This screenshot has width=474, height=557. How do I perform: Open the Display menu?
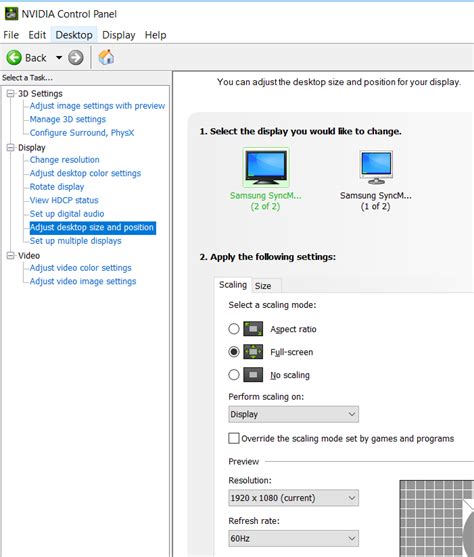(x=119, y=35)
